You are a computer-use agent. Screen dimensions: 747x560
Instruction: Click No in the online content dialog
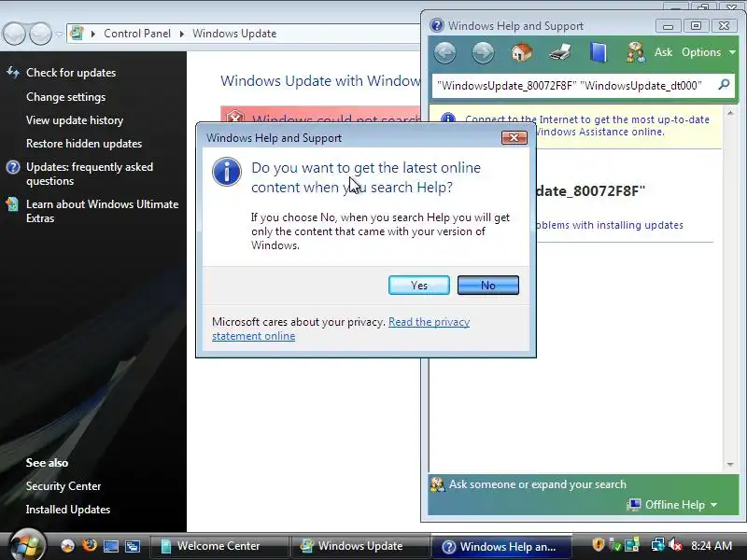(487, 286)
